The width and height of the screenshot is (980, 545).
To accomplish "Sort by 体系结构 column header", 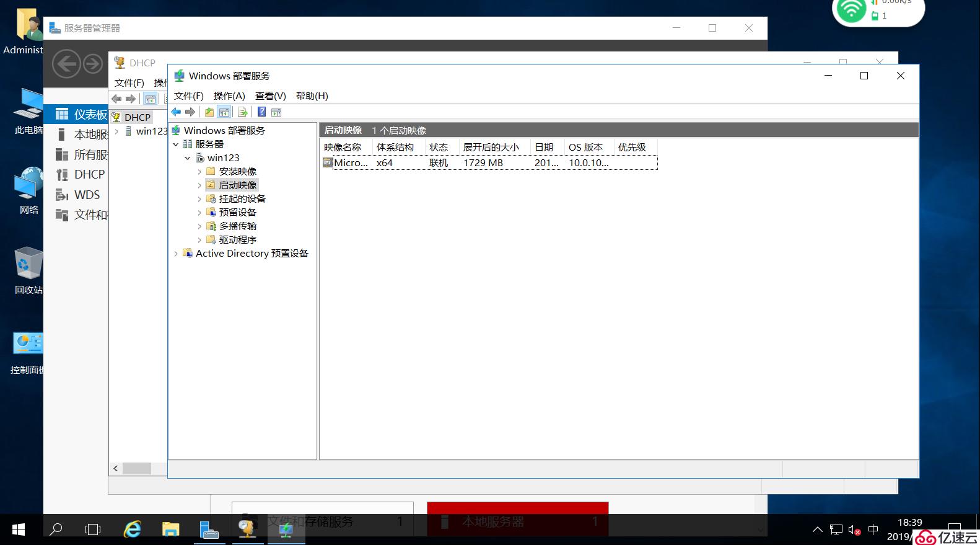I will [398, 148].
